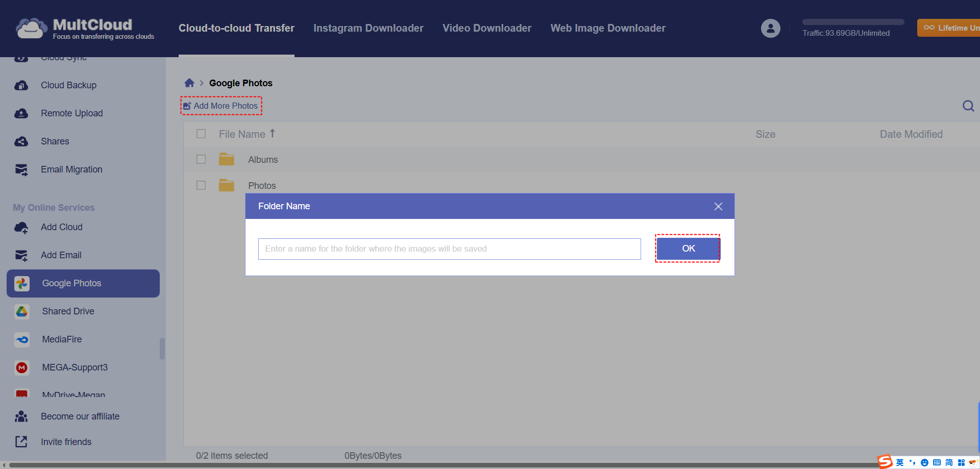Click the MediaFire icon
Image resolution: width=980 pixels, height=469 pixels.
click(22, 339)
